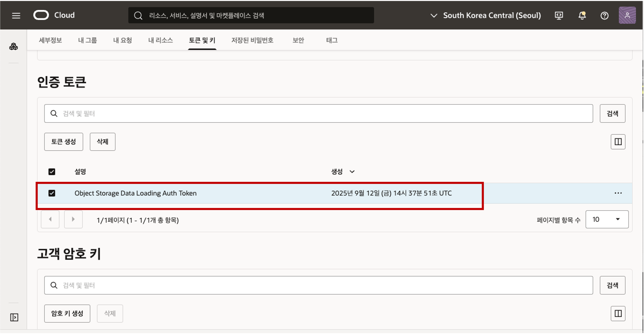Open actions menu for Object Storage token row
This screenshot has height=334, width=644.
(x=618, y=193)
